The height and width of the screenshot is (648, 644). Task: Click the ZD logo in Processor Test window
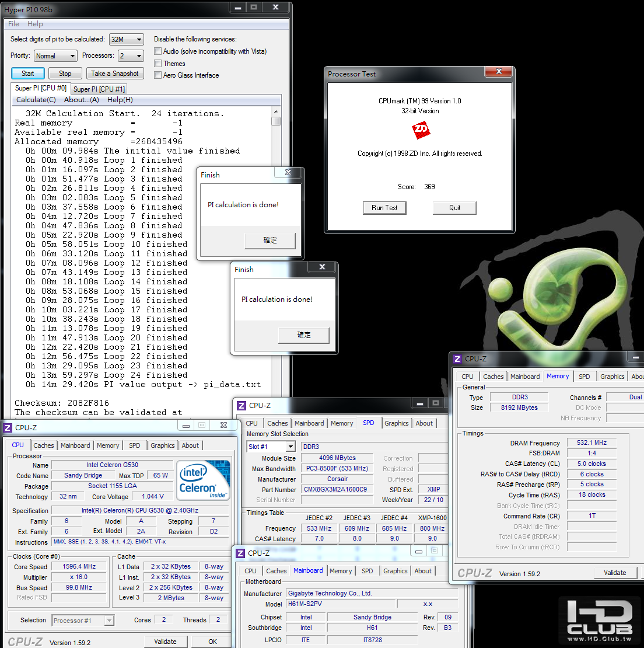[421, 130]
